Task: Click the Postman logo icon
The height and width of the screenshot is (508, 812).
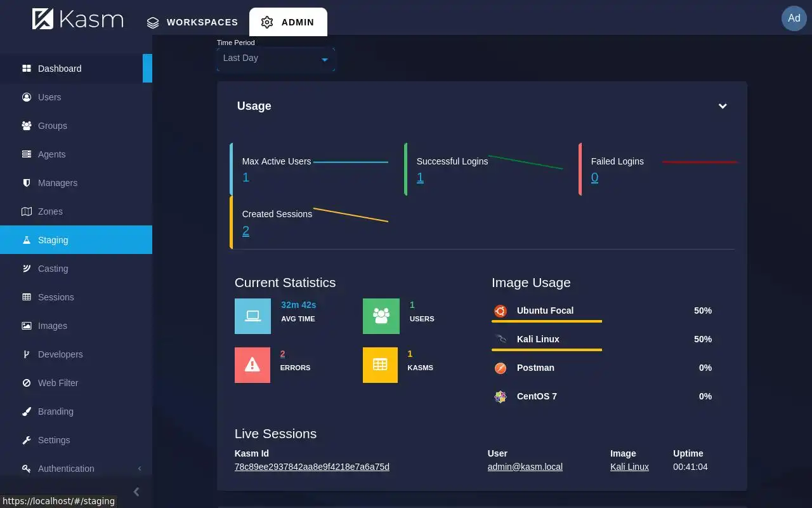Action: coord(501,368)
